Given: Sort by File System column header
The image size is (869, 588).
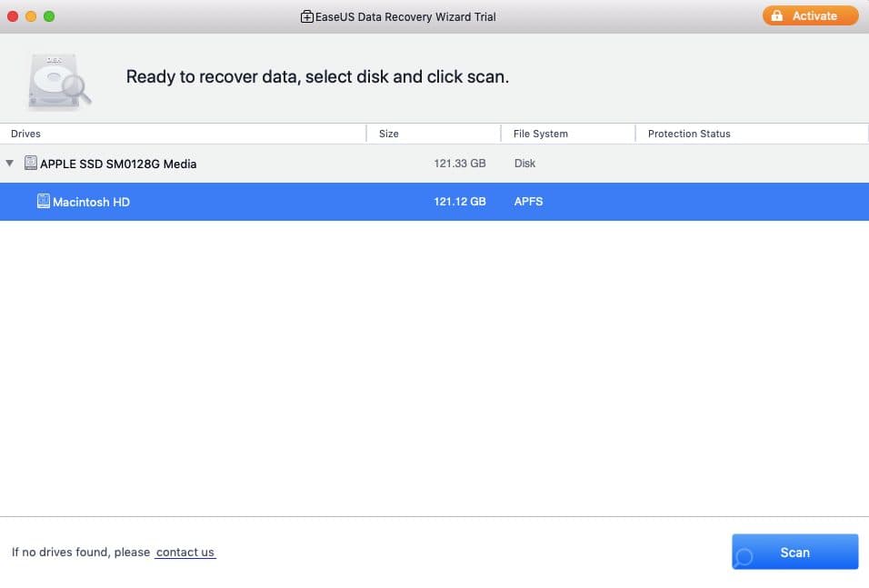Looking at the screenshot, I should tap(568, 134).
